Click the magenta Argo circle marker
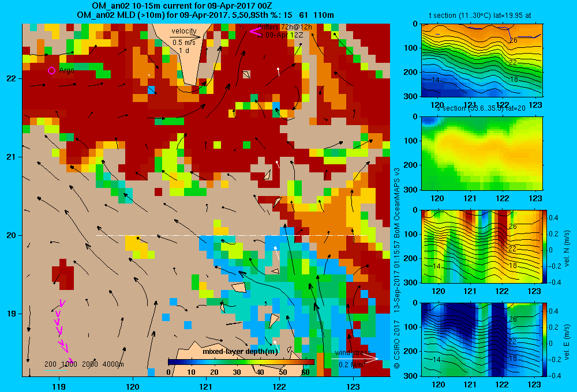 tap(51, 70)
